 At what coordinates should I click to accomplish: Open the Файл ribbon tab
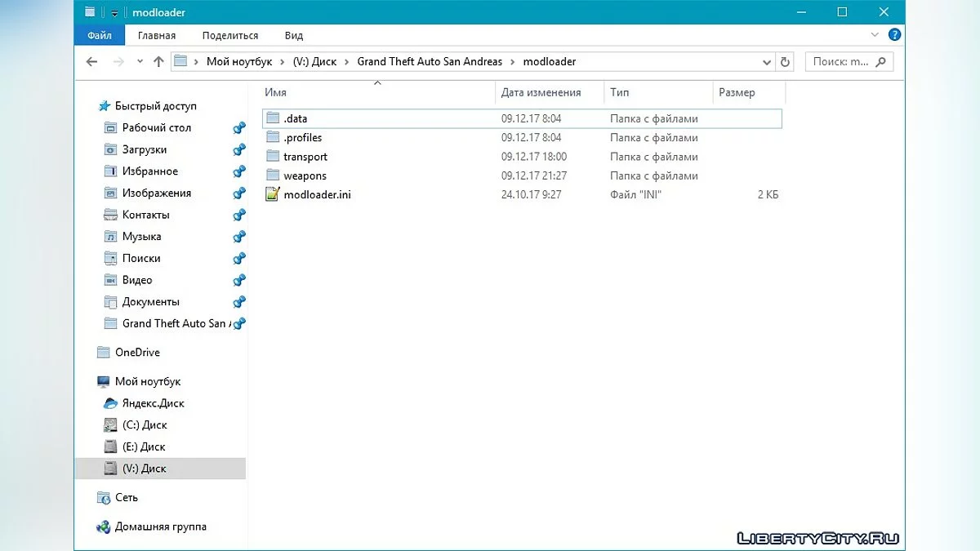pyautogui.click(x=99, y=35)
